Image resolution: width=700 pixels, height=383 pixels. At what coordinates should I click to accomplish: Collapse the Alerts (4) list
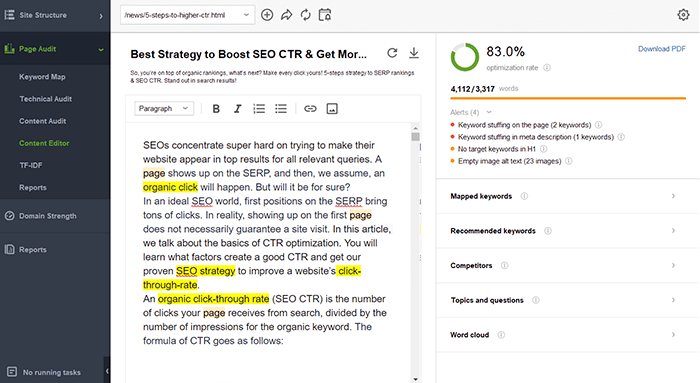click(x=489, y=112)
